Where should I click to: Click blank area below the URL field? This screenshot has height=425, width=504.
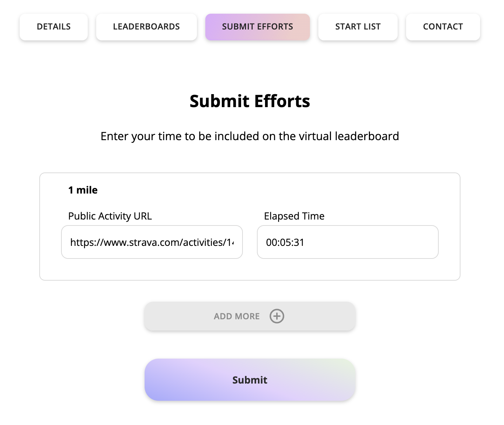click(x=152, y=269)
